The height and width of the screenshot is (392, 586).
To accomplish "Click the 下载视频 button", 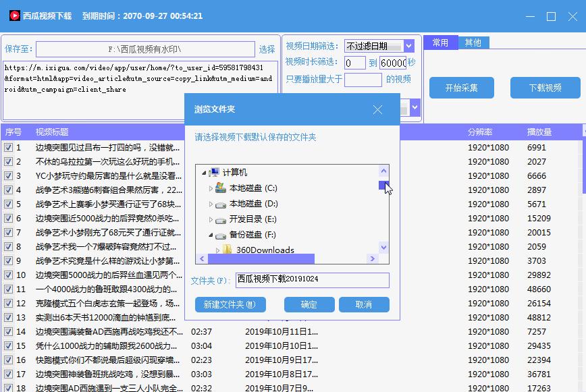I will (x=545, y=88).
